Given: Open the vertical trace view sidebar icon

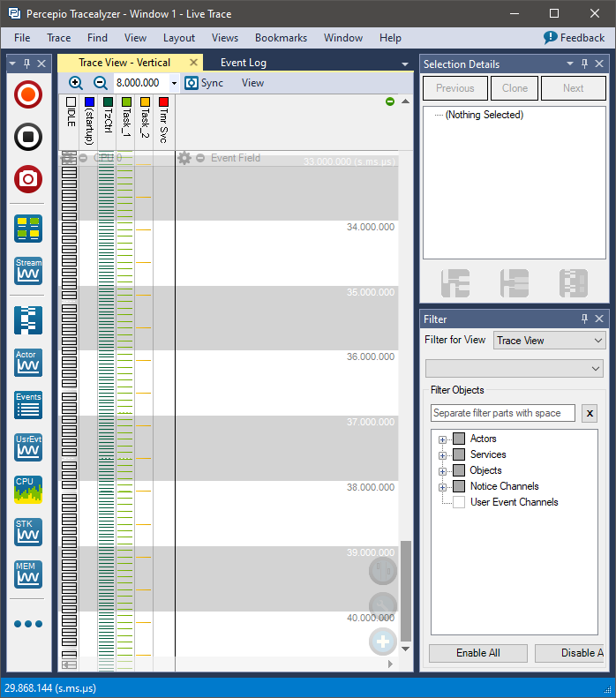Looking at the screenshot, I should point(28,320).
